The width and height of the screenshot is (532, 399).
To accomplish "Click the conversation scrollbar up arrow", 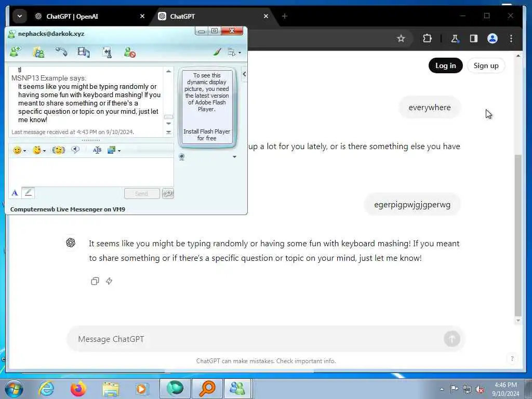I will [168, 71].
